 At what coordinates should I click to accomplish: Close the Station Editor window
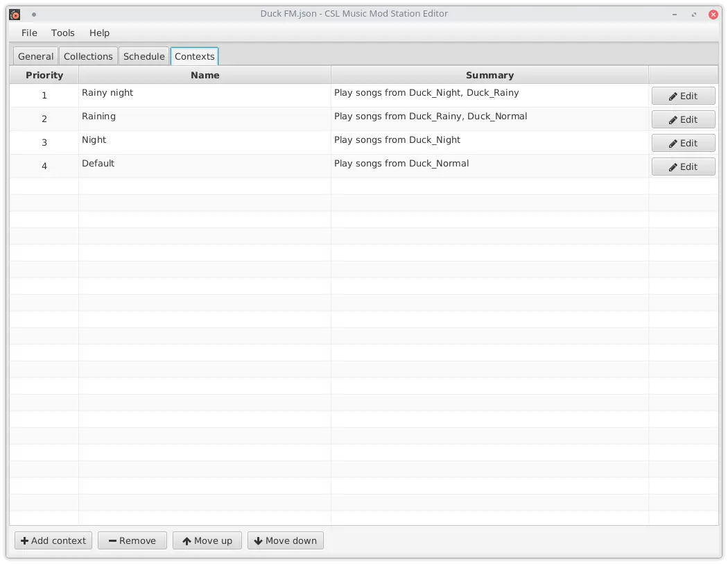coord(713,15)
